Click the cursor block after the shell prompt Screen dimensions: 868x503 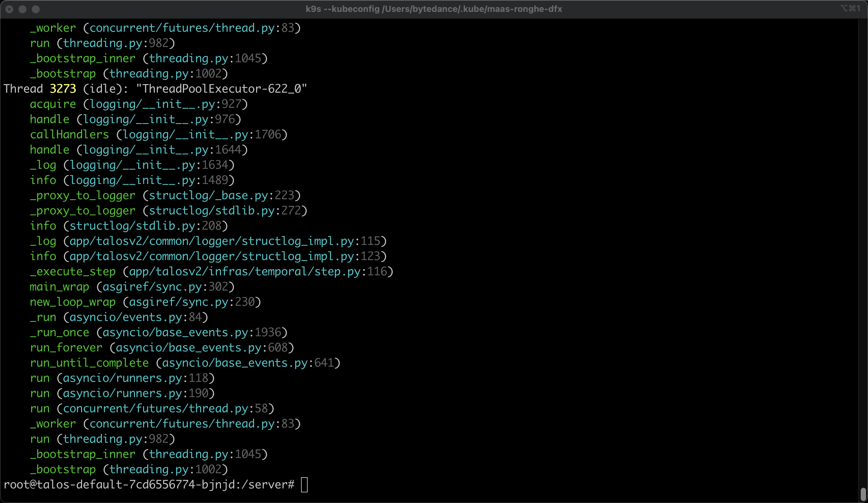click(x=304, y=485)
